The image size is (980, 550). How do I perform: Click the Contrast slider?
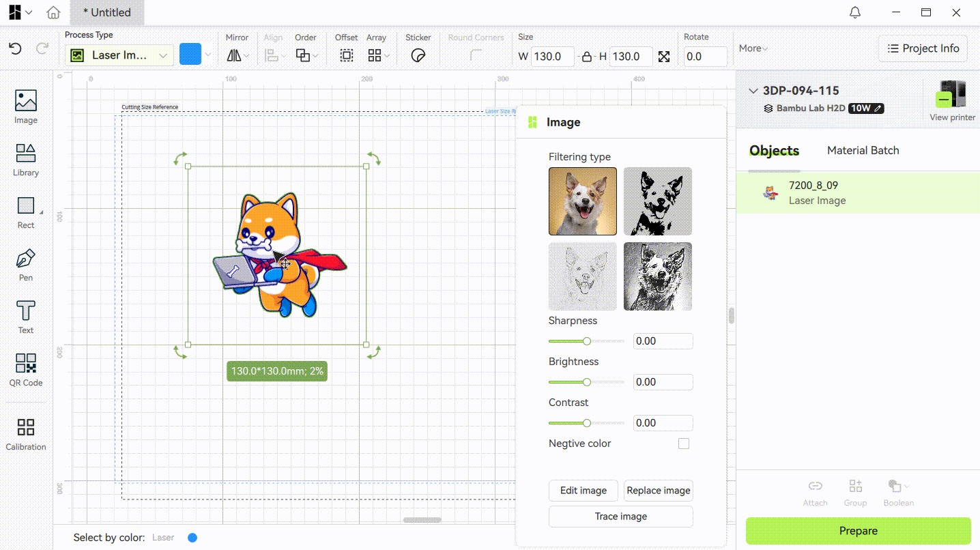tap(586, 423)
